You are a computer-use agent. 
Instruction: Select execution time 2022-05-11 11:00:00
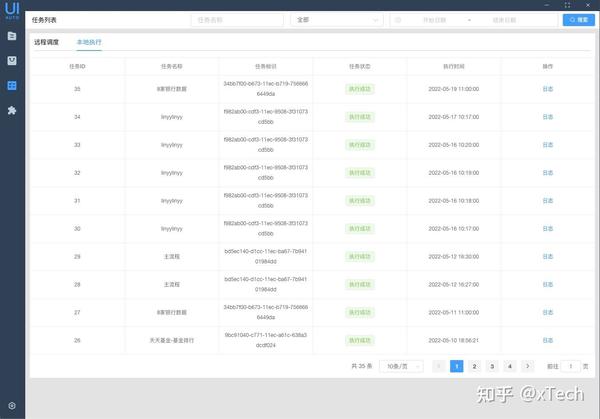[454, 312]
